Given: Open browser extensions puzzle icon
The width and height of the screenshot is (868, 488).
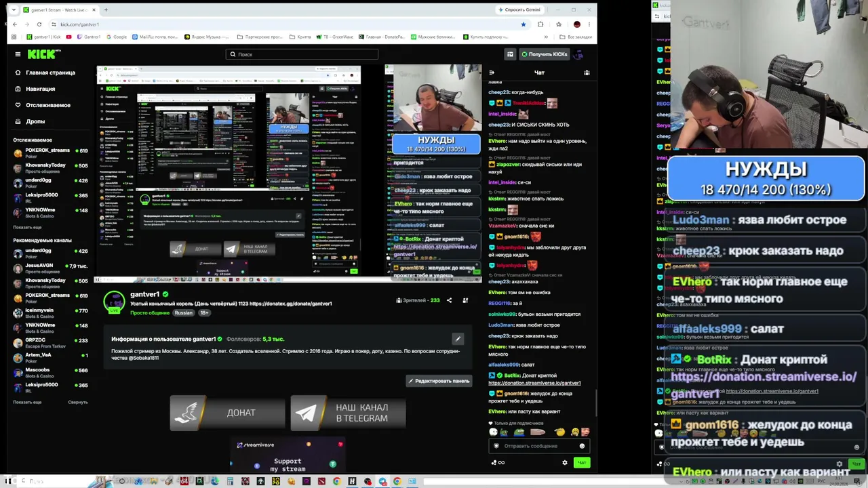Looking at the screenshot, I should [540, 24].
